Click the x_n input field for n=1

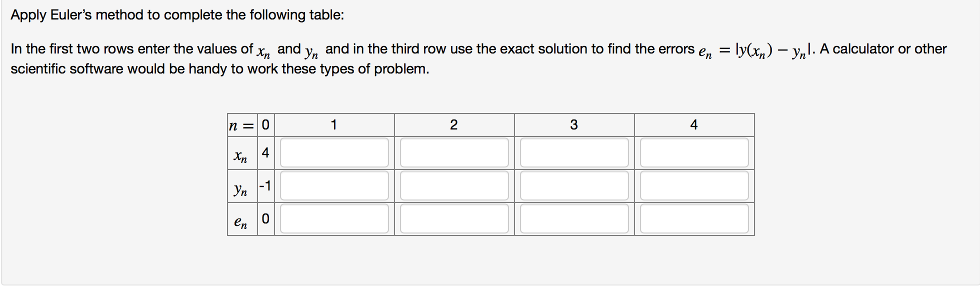coord(334,152)
